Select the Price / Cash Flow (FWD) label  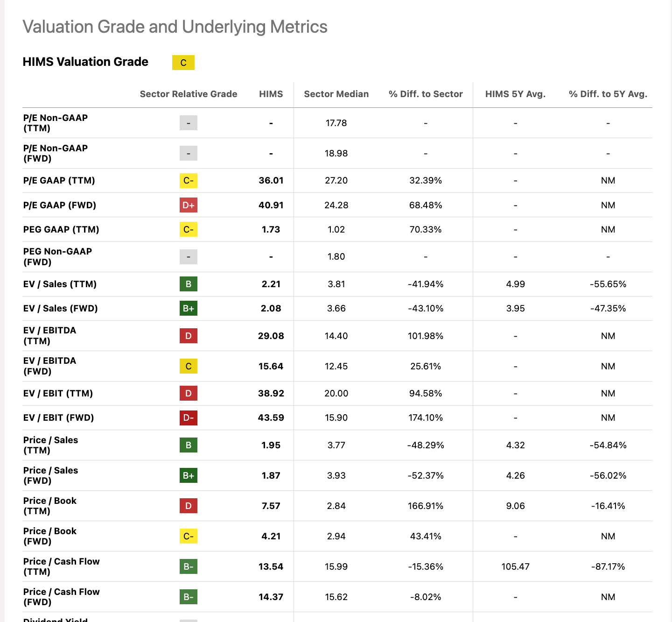(62, 597)
